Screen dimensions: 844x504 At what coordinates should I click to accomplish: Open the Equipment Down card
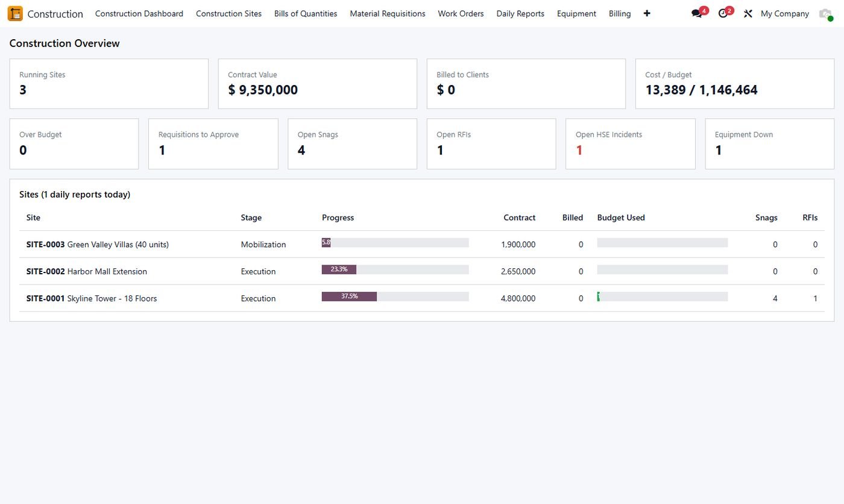(770, 143)
